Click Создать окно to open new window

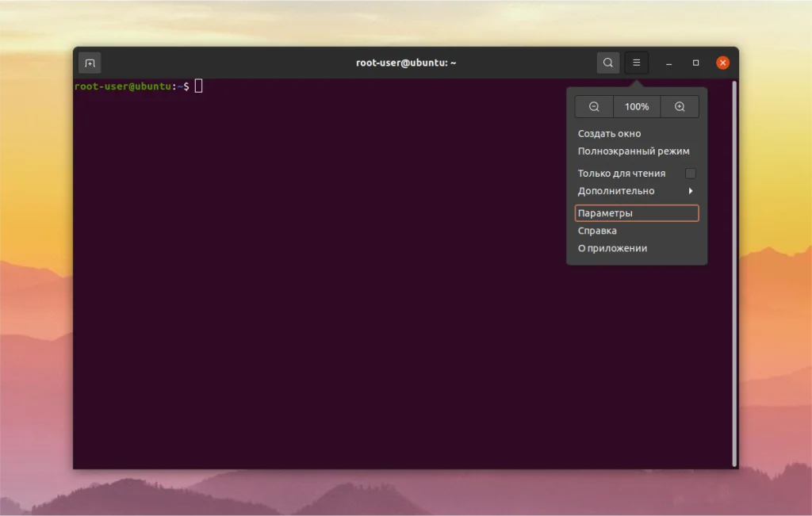tap(608, 133)
